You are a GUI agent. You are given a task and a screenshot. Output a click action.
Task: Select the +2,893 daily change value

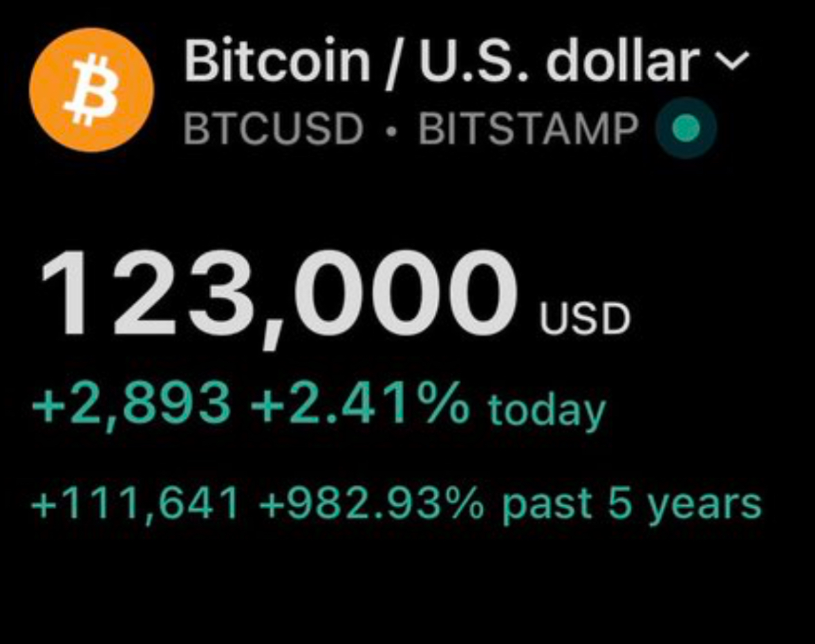(x=131, y=405)
